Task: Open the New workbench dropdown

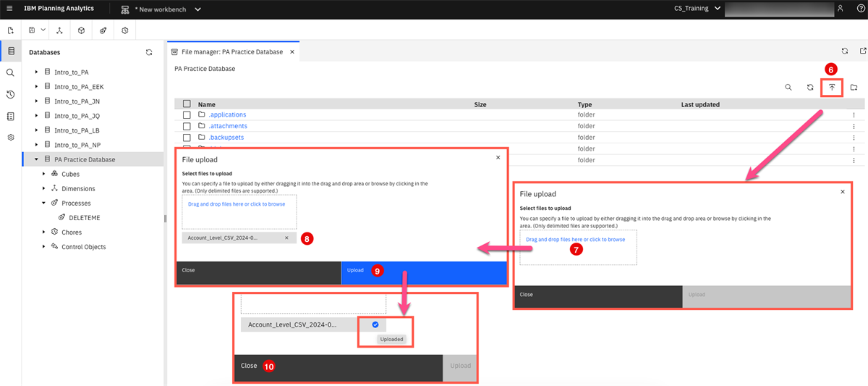Action: [x=197, y=9]
